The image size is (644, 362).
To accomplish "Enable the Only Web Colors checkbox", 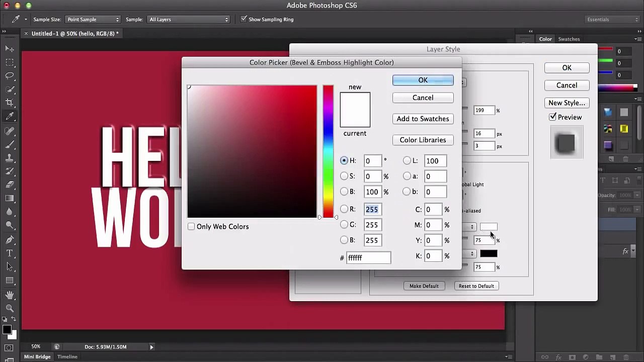I will coord(191,227).
